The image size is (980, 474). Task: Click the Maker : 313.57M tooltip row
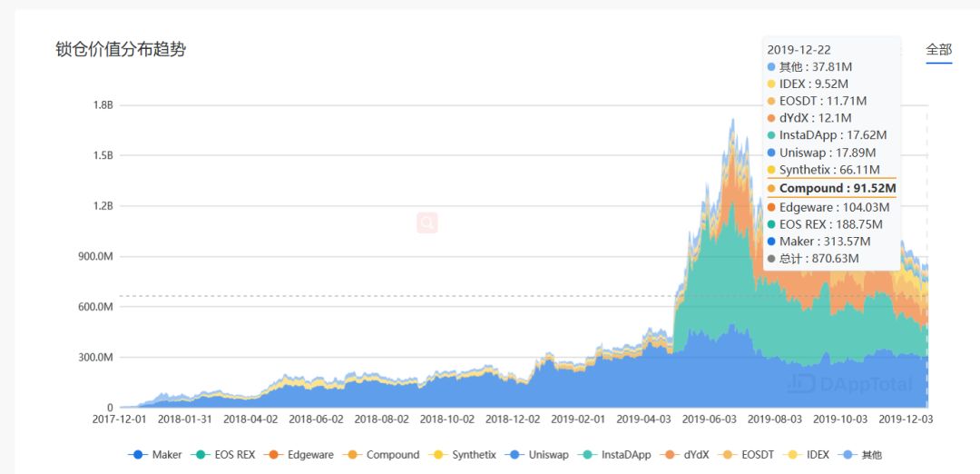818,242
